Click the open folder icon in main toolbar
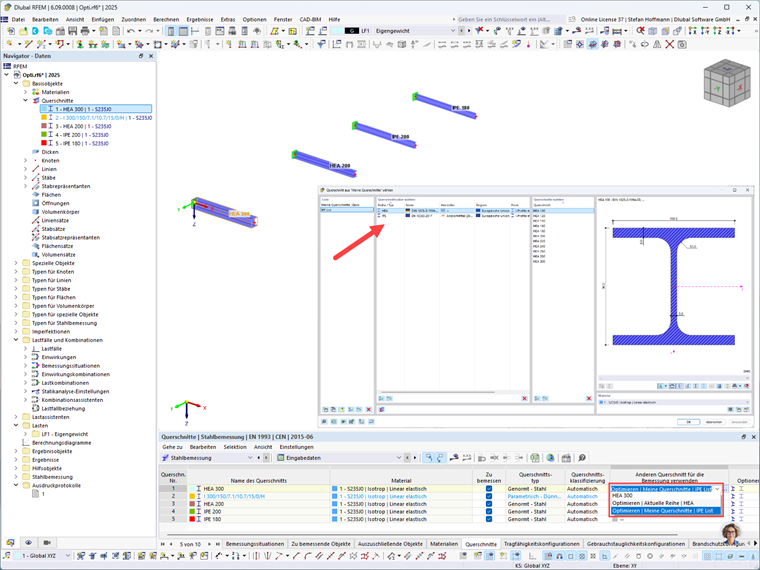Viewport: 760px width, 570px height. [23, 31]
